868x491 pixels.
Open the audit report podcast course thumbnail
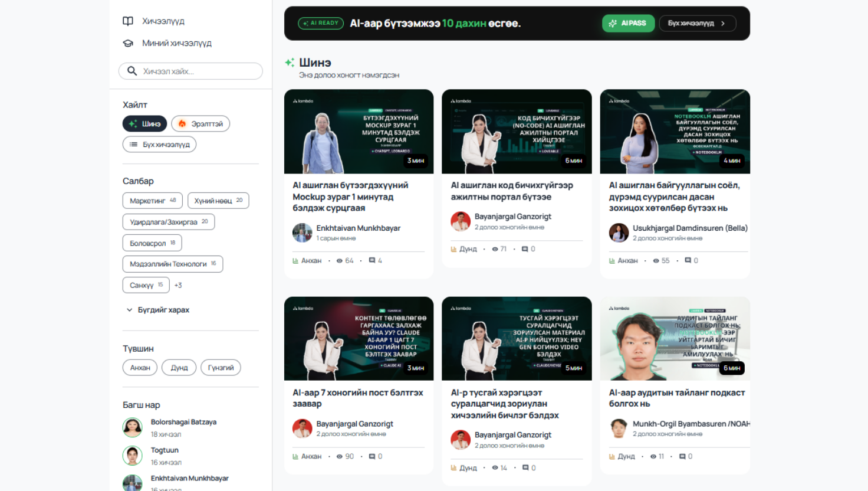(675, 339)
